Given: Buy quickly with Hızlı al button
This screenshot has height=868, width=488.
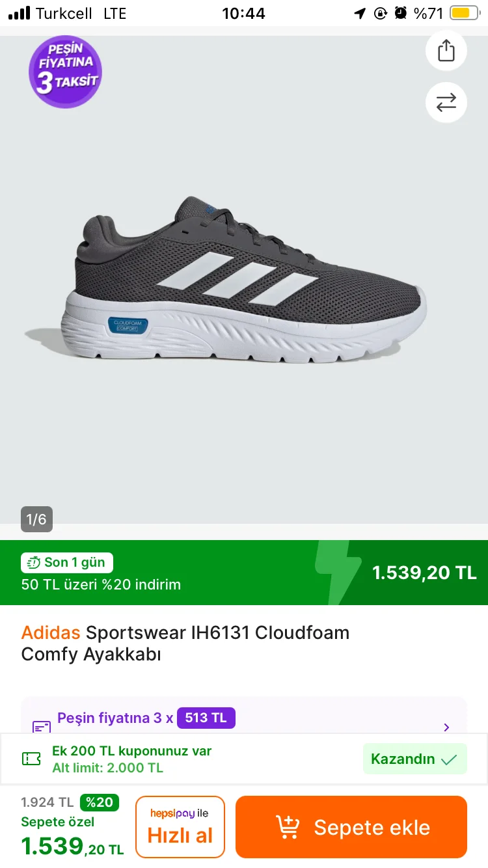Looking at the screenshot, I should coord(180,827).
